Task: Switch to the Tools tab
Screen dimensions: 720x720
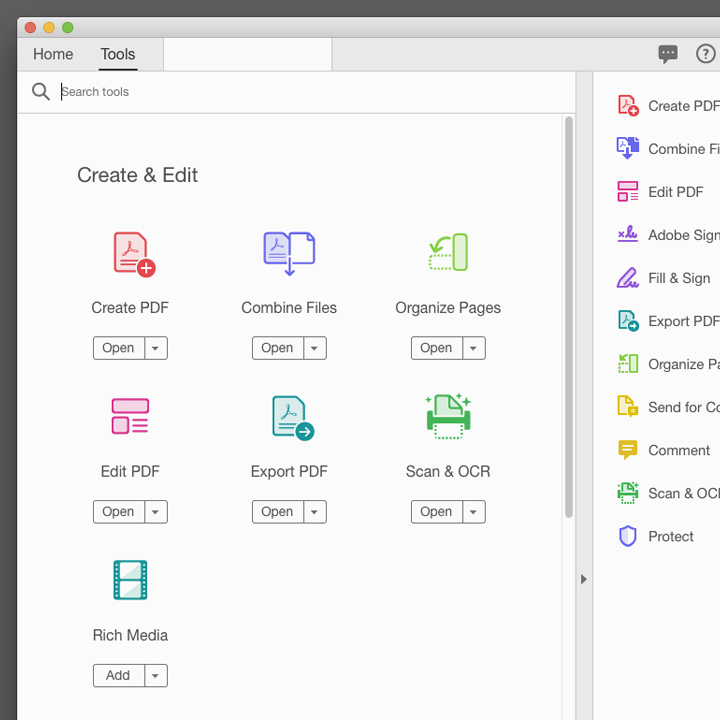Action: pyautogui.click(x=118, y=54)
